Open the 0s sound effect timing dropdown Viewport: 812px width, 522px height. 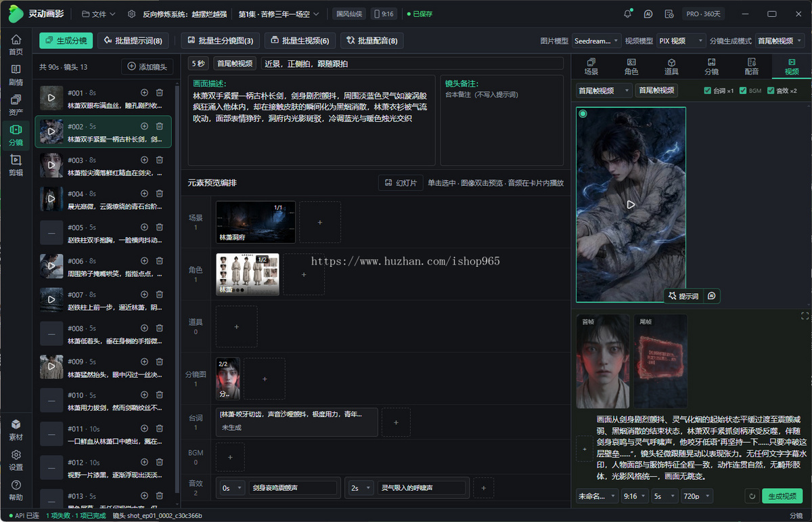232,487
